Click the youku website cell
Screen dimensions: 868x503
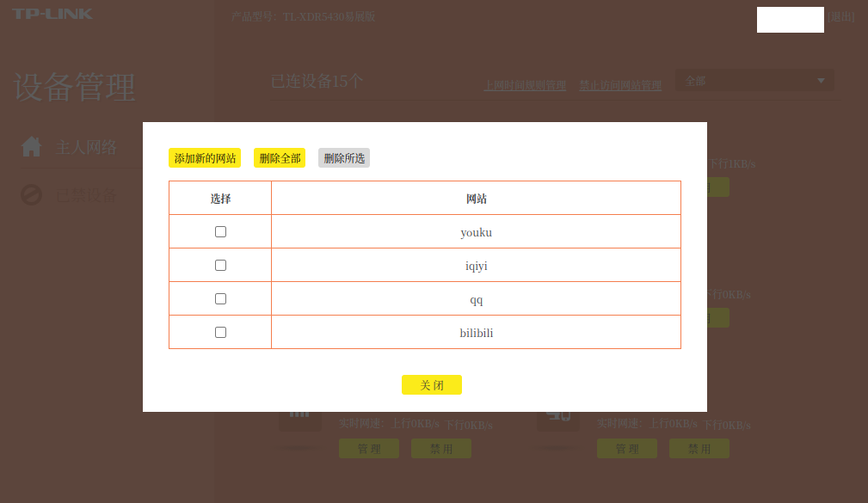(x=476, y=232)
